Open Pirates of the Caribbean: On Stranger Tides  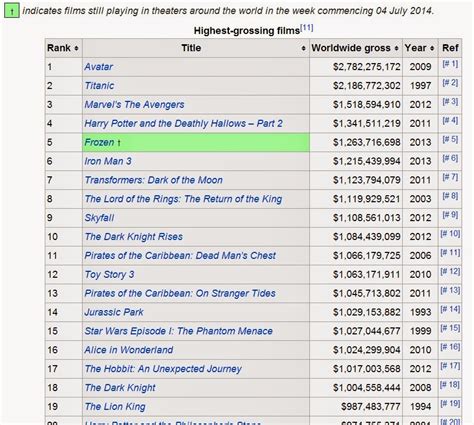click(180, 293)
